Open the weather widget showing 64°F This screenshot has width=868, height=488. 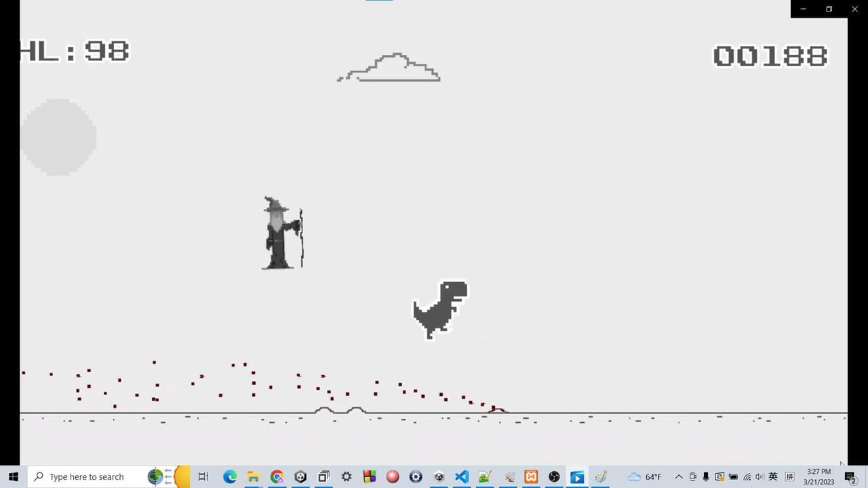[645, 476]
